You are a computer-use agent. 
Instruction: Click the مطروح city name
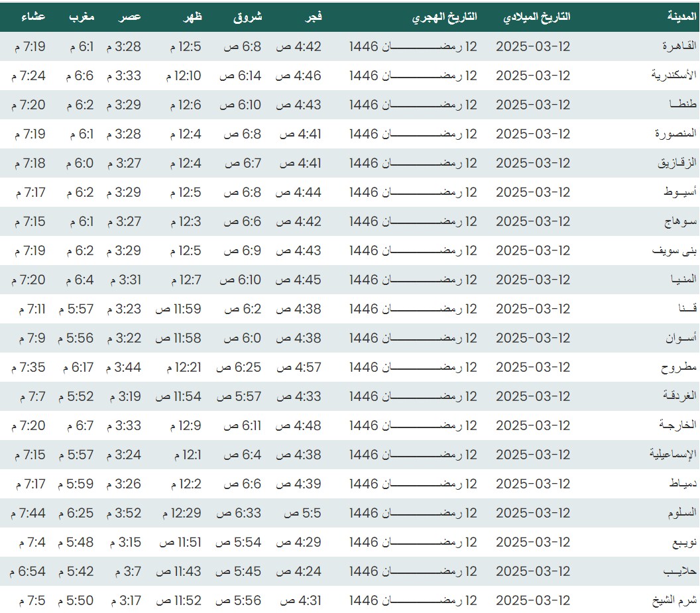coord(679,367)
